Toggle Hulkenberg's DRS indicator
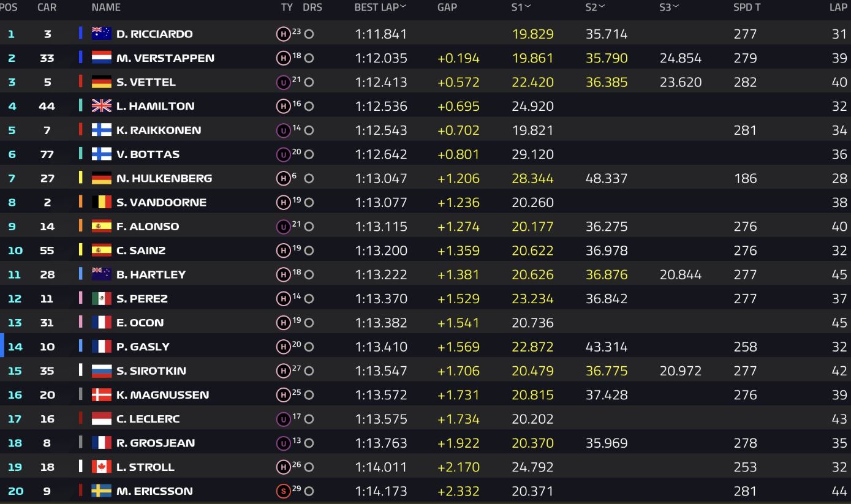Image resolution: width=851 pixels, height=504 pixels. 309,178
